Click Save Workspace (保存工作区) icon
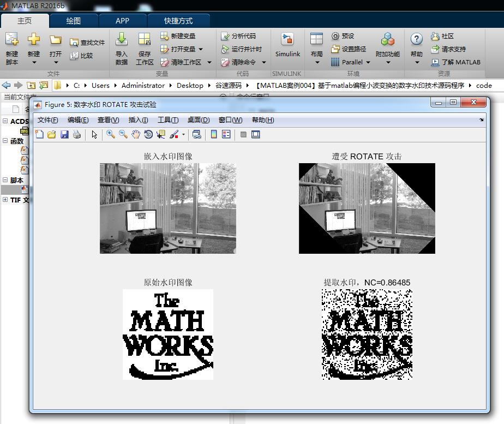Viewport: 504px width, 424px height. [145, 39]
